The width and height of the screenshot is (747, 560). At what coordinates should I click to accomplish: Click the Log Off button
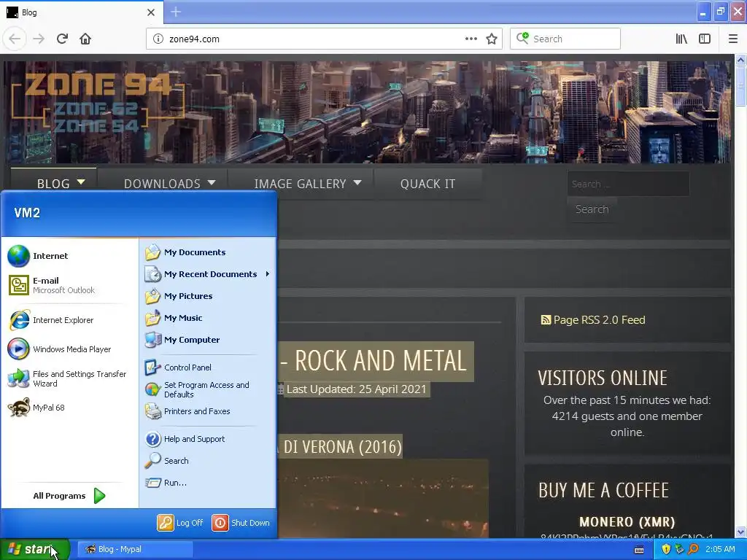[180, 523]
